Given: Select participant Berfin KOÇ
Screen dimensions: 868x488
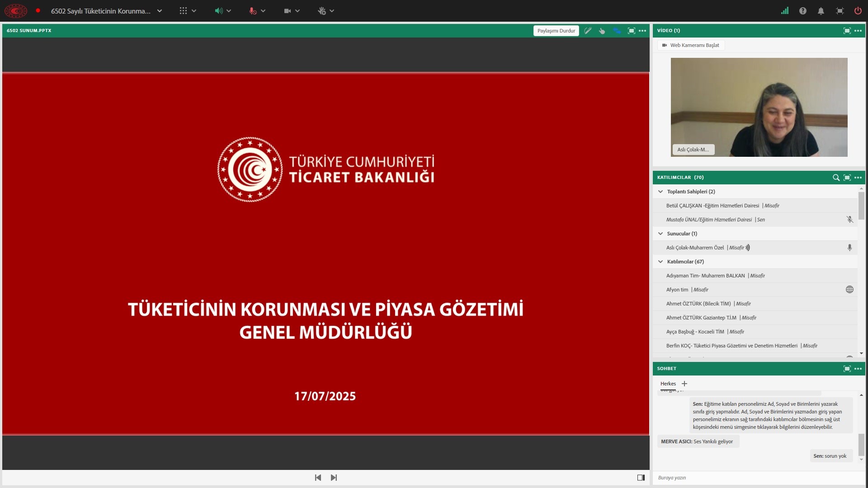Looking at the screenshot, I should (755, 346).
